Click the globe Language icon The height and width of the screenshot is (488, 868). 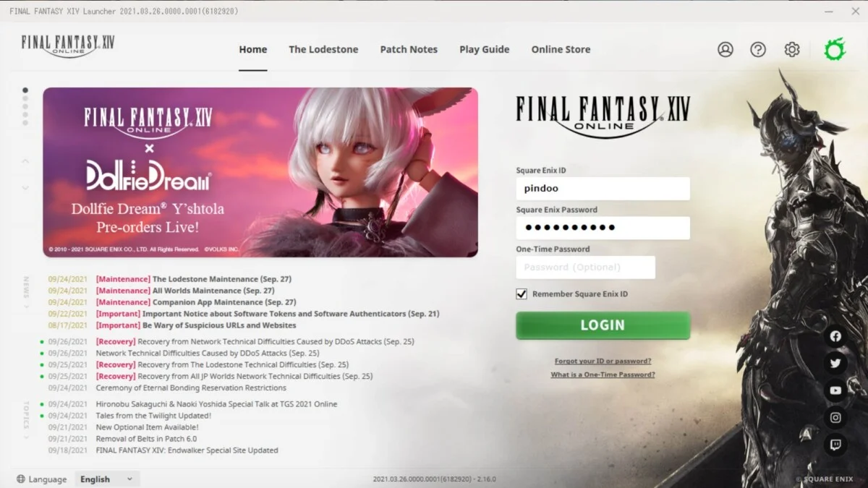point(21,479)
